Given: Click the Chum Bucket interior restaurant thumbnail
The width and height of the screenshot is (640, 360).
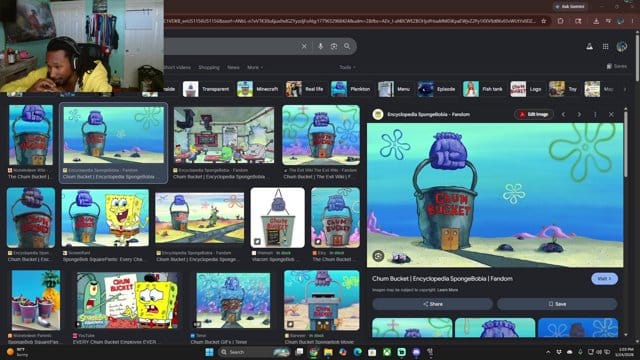Looking at the screenshot, I should point(224,135).
